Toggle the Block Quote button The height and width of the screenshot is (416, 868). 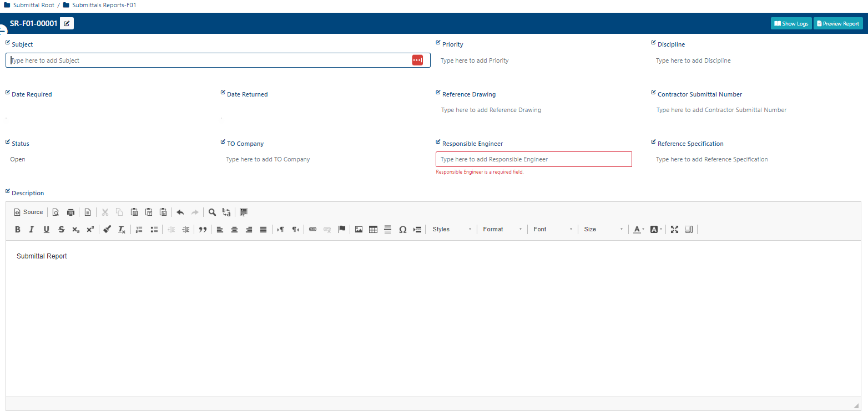(x=203, y=229)
